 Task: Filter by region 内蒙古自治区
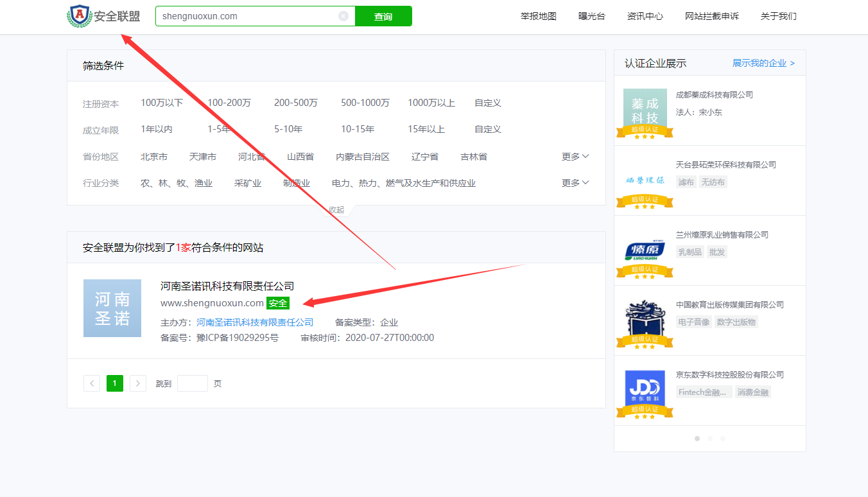(x=363, y=157)
